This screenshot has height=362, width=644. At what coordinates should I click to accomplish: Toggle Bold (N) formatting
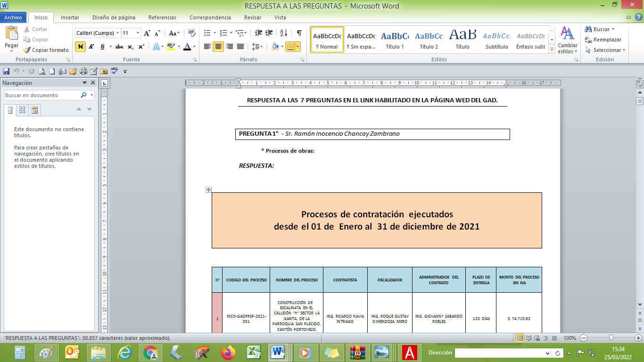[x=81, y=47]
